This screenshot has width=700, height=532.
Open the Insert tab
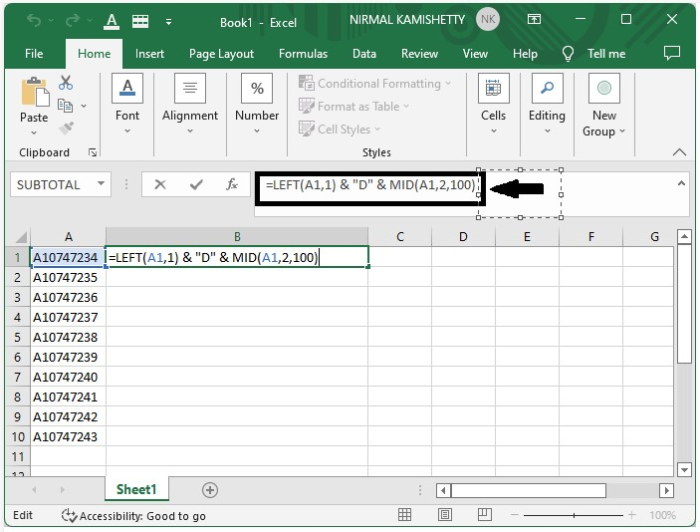(150, 54)
